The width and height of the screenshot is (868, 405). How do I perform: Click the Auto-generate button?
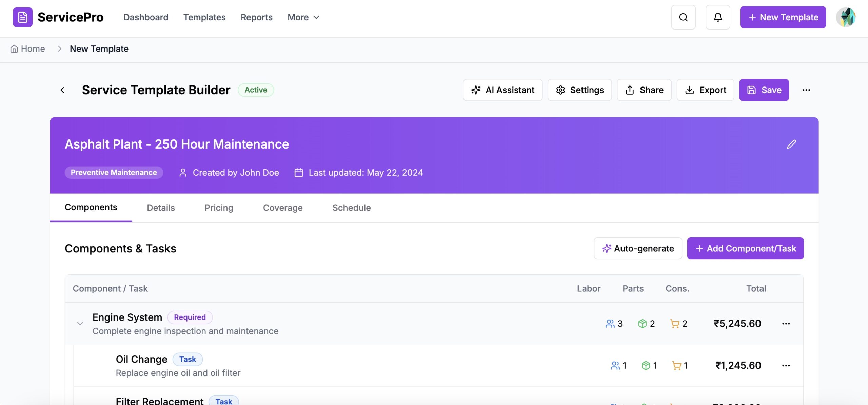pyautogui.click(x=638, y=248)
